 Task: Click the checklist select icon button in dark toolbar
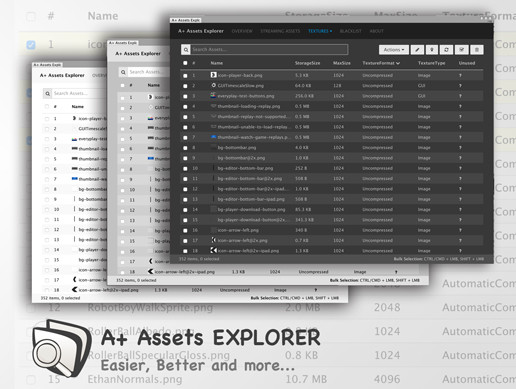pos(462,50)
